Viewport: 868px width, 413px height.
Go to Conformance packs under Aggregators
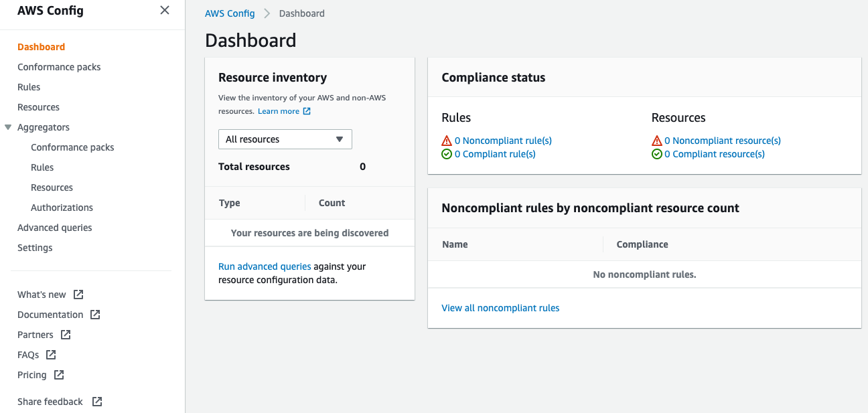point(72,147)
